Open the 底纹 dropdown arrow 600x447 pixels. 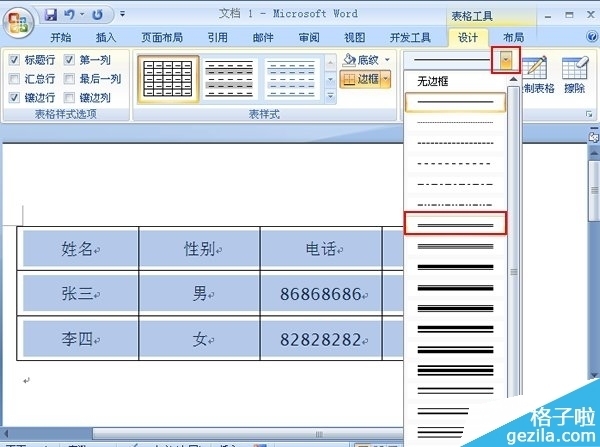387,60
